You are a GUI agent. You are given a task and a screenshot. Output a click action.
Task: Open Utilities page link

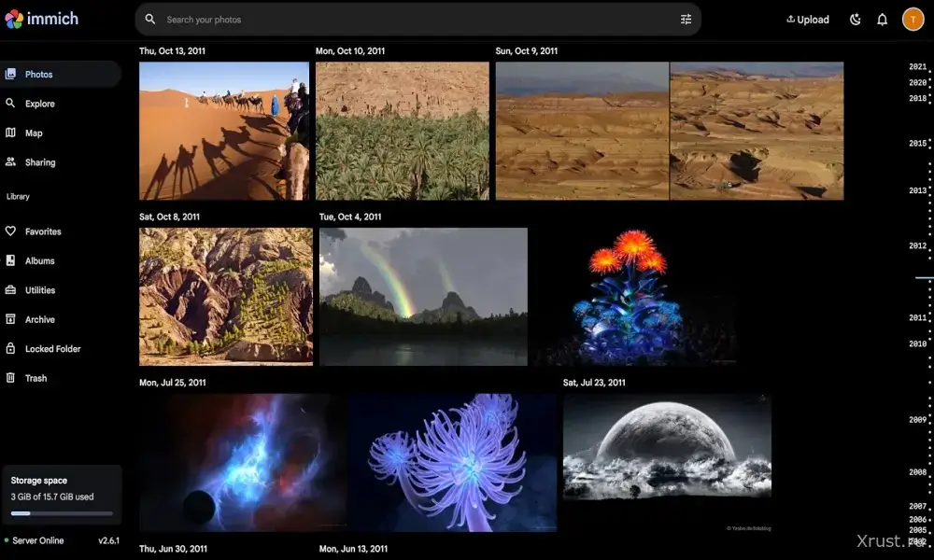pyautogui.click(x=39, y=290)
